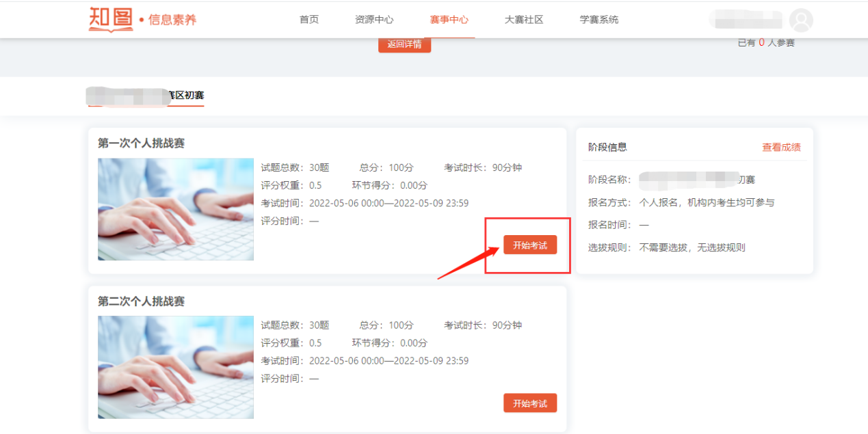Click the 第一次个人挑战赛 title
This screenshot has height=434, width=868.
tap(141, 143)
